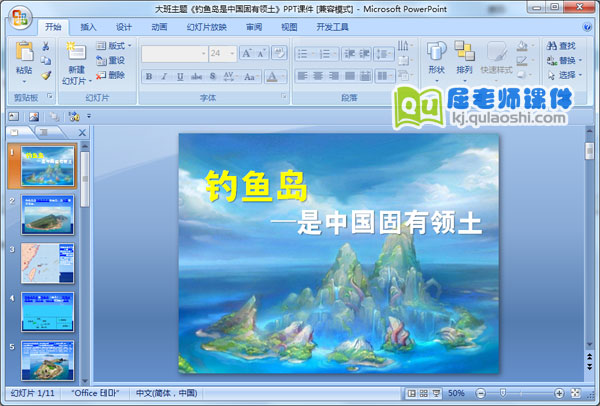
Task: Click Reset (重设) slide button
Action: pos(111,60)
